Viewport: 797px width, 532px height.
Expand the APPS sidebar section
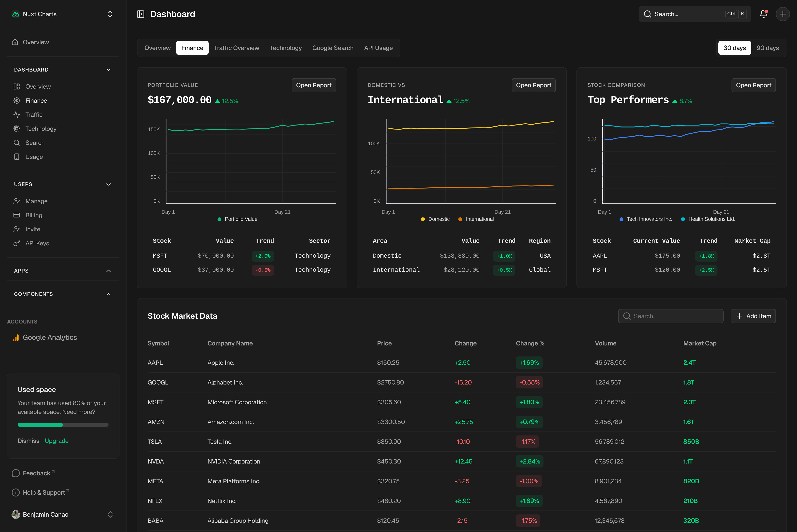[108, 271]
